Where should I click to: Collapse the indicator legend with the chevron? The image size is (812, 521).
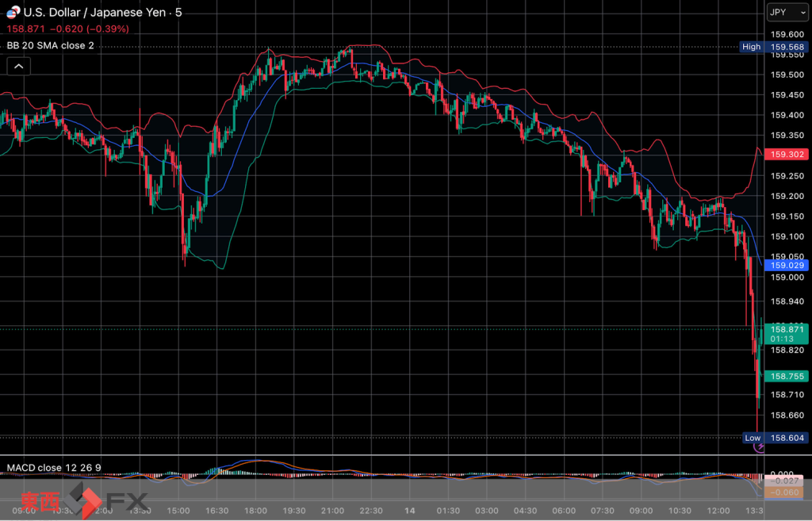pyautogui.click(x=19, y=67)
